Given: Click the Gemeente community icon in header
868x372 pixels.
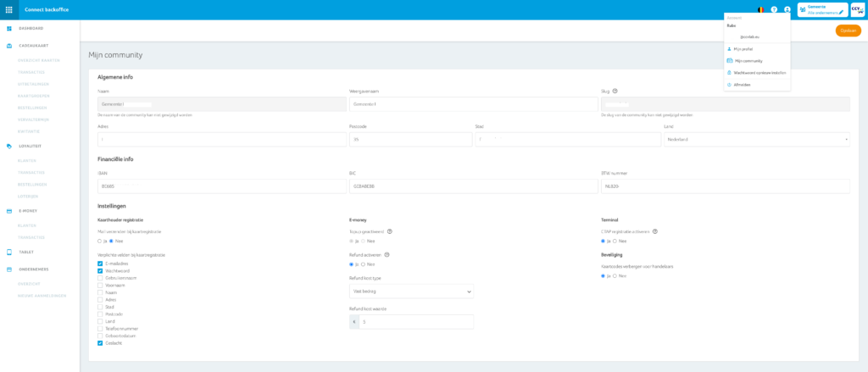Looking at the screenshot, I should pos(803,9).
